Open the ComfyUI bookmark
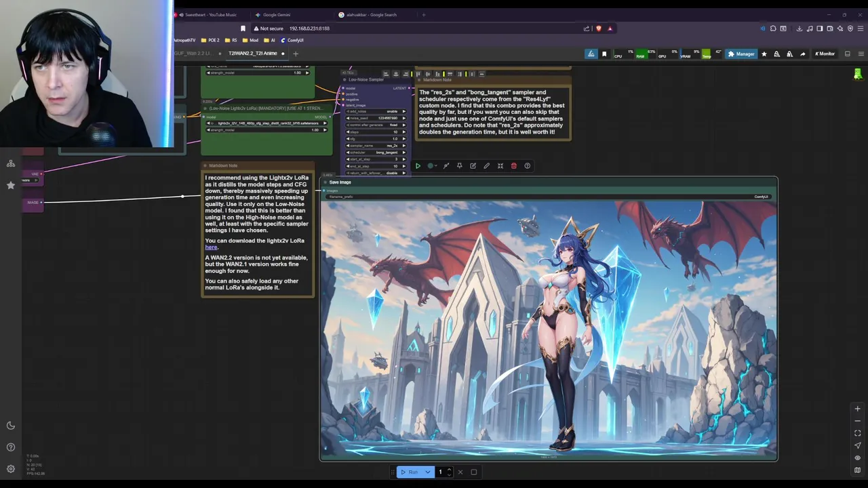868x488 pixels. click(292, 40)
